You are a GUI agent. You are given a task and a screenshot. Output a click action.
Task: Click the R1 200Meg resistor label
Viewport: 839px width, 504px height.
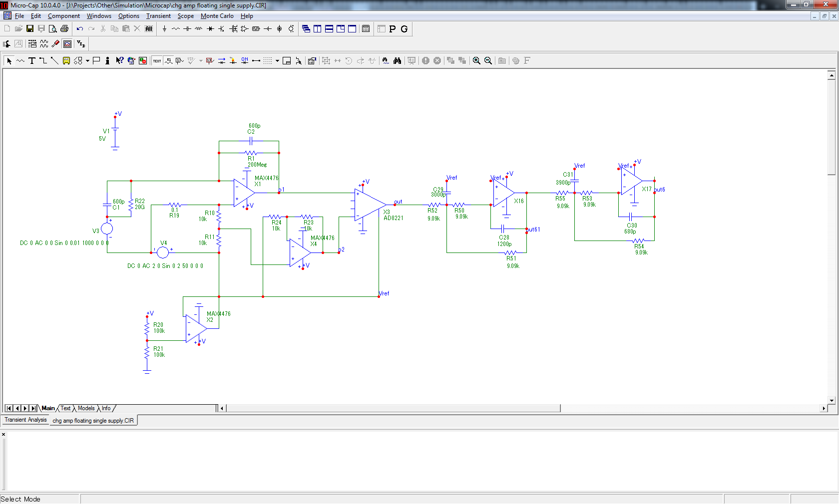coord(257,162)
